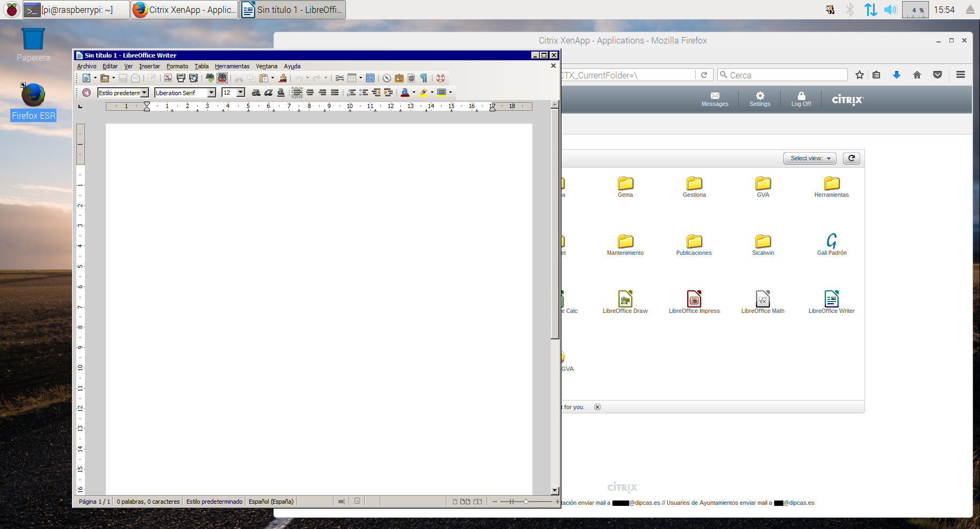Expand the font name dropdown

coord(212,92)
